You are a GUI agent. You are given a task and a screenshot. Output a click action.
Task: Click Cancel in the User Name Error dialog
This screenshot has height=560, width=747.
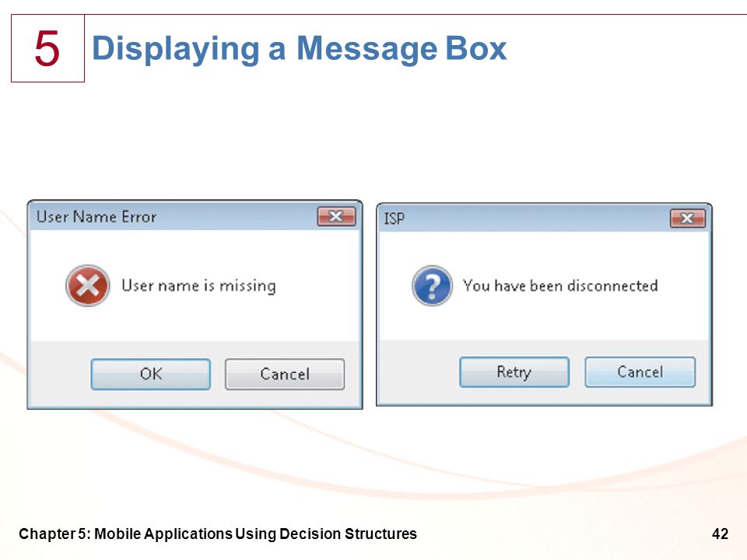pos(285,374)
